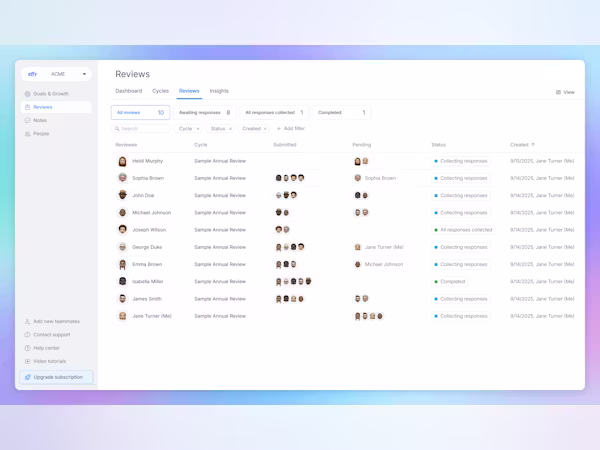Open the Help center link
600x450 pixels.
point(42,348)
